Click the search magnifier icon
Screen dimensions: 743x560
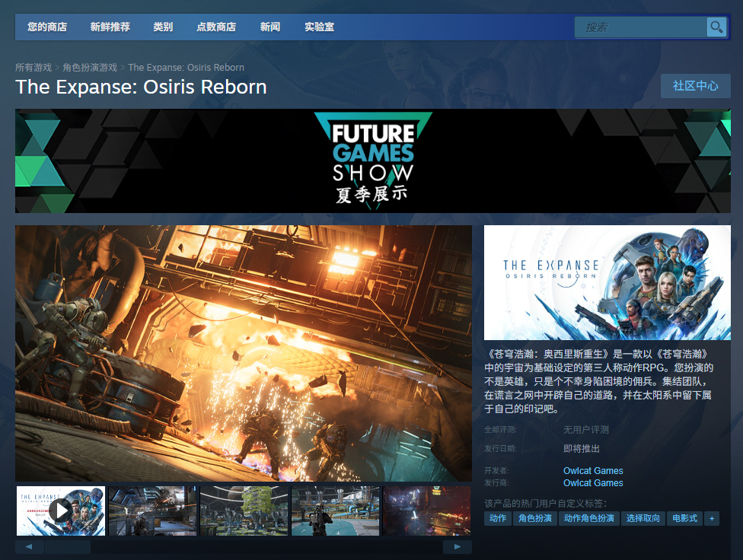pyautogui.click(x=716, y=27)
